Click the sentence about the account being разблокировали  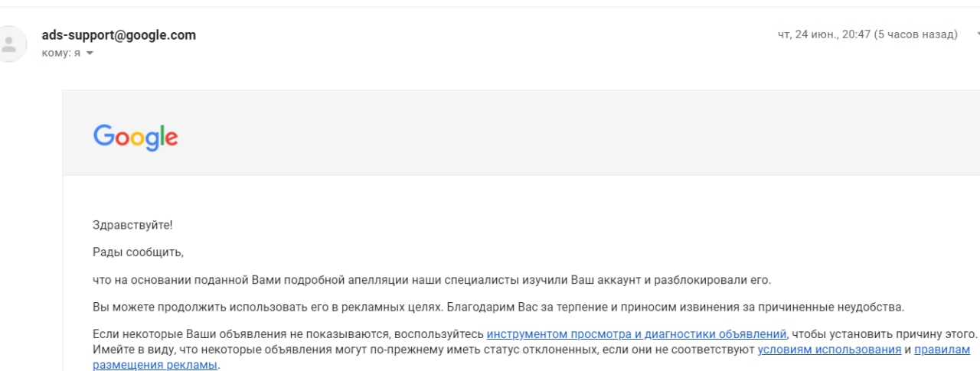click(432, 280)
